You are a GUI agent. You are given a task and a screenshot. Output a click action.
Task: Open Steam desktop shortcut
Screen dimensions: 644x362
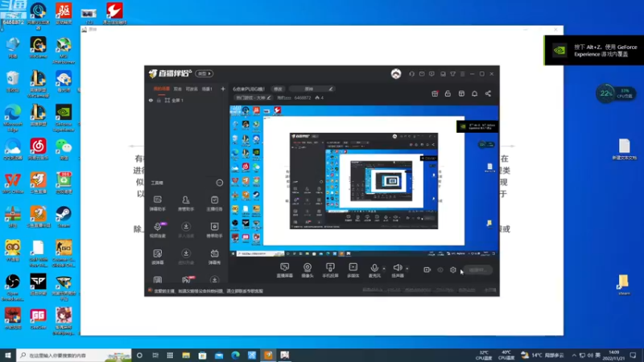tap(64, 216)
